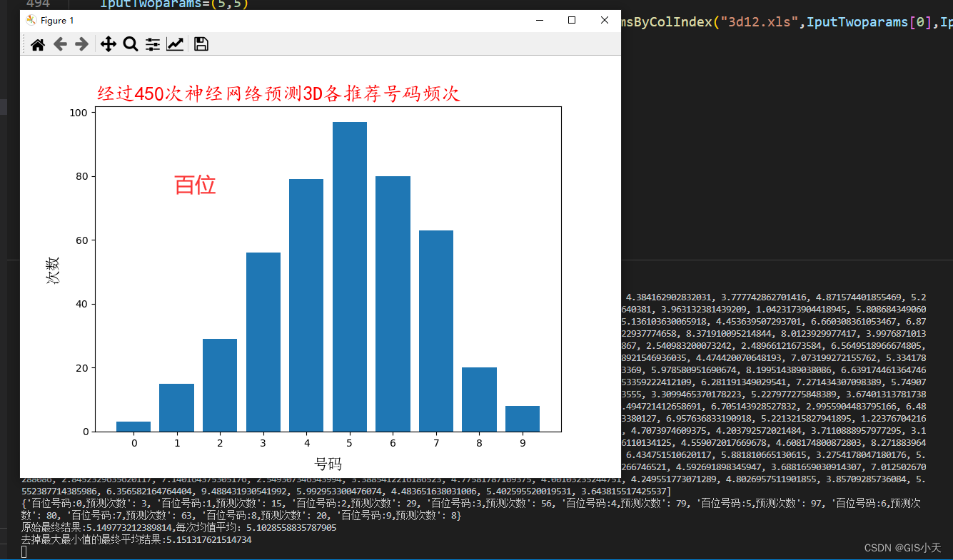Click the Figure 1 window icon
This screenshot has height=560, width=953.
pyautogui.click(x=31, y=20)
